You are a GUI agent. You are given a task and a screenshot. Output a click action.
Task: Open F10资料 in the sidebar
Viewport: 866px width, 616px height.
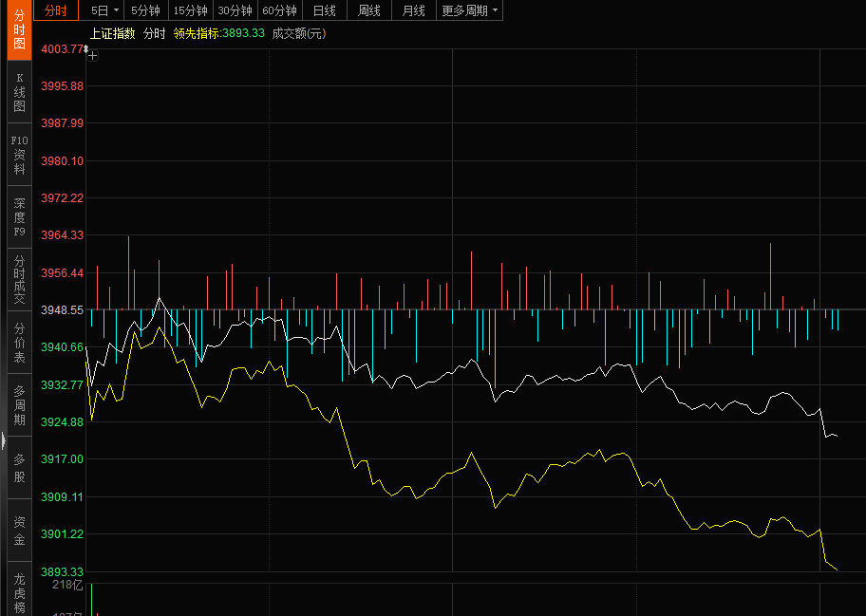tap(19, 155)
